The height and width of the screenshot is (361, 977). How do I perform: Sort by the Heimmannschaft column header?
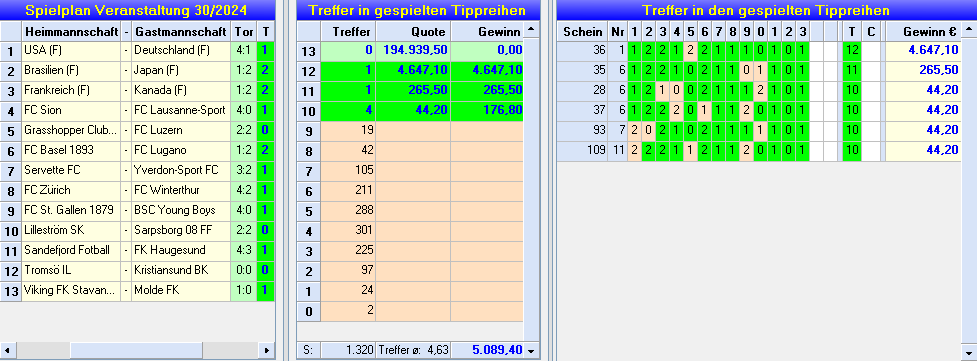pos(71,31)
